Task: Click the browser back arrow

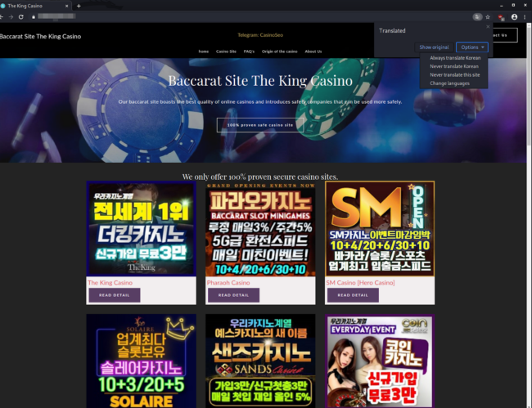Action: (2, 16)
